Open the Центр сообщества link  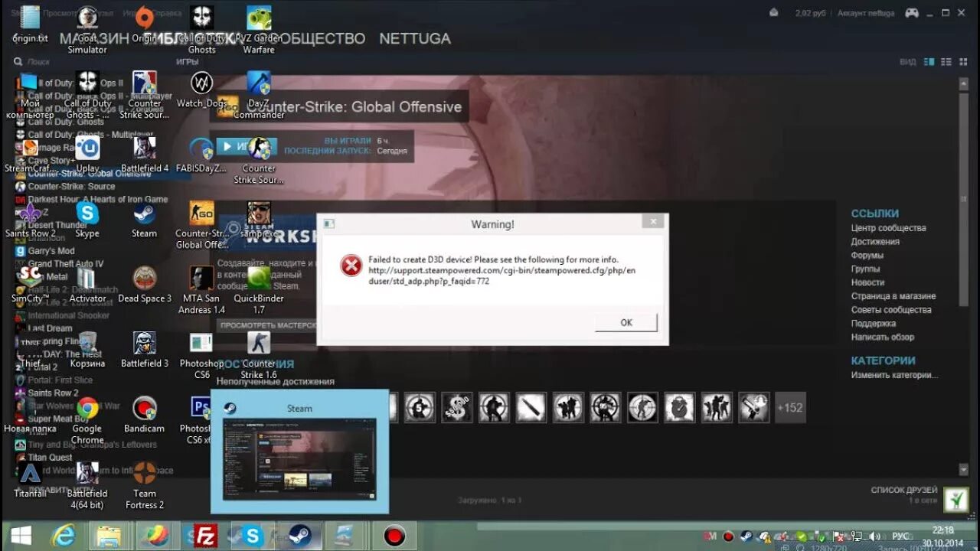pyautogui.click(x=888, y=228)
